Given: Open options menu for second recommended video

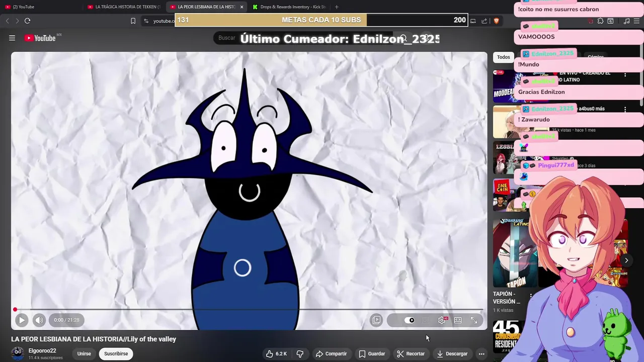Looking at the screenshot, I should tap(625, 110).
